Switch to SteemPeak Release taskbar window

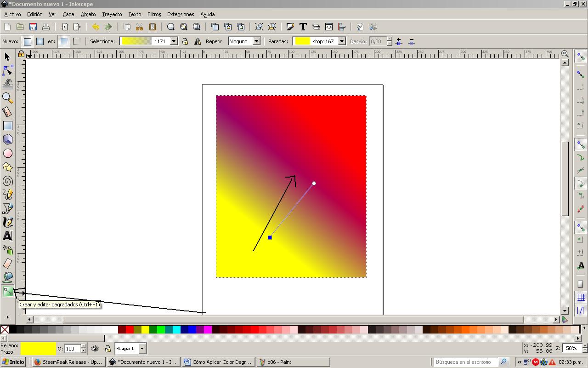(69, 362)
